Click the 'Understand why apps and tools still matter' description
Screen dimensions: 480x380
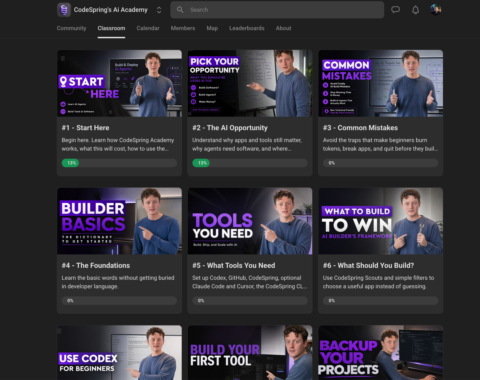point(247,144)
